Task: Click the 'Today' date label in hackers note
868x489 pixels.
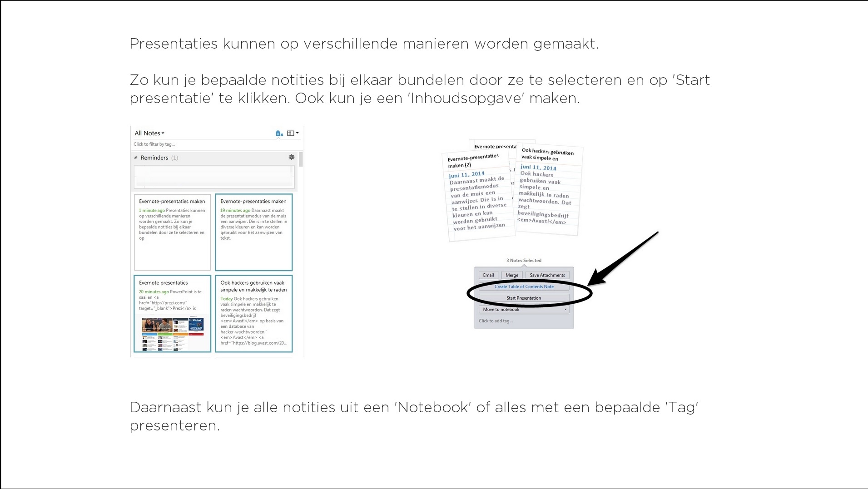Action: click(x=226, y=299)
